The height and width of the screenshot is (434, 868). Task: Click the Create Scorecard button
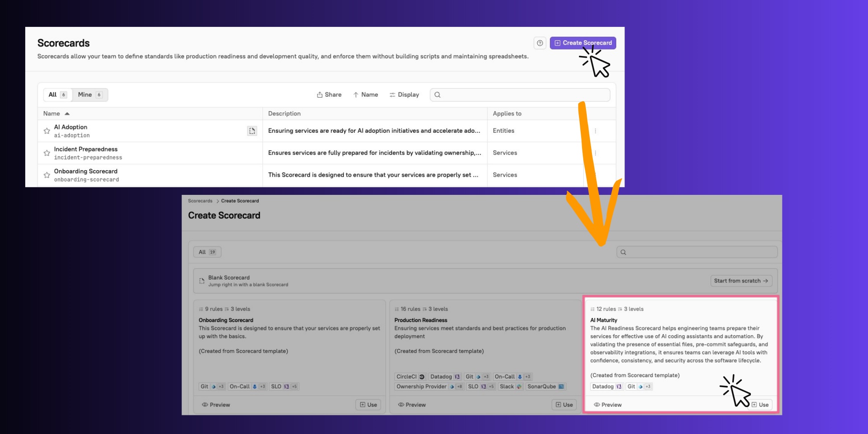point(583,43)
